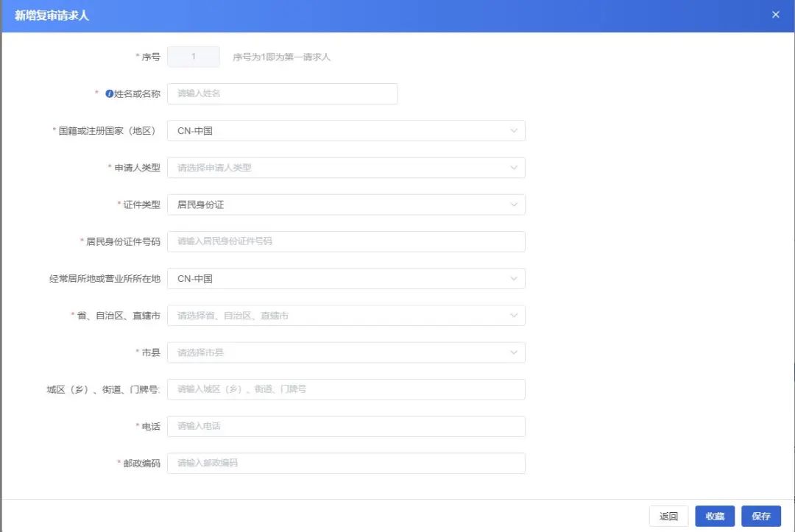Focus the 电话 input field
795x532 pixels.
(x=346, y=427)
